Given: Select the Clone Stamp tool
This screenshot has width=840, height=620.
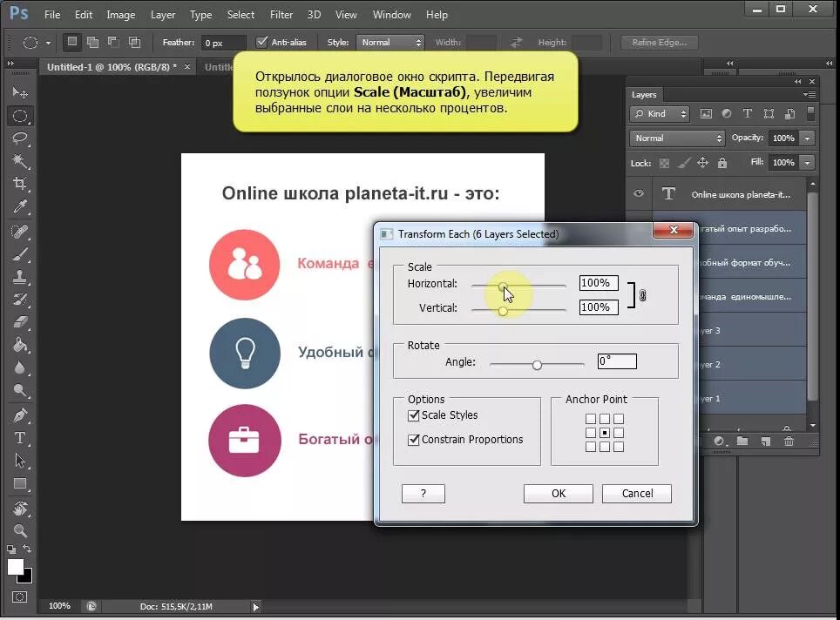Looking at the screenshot, I should (x=20, y=277).
